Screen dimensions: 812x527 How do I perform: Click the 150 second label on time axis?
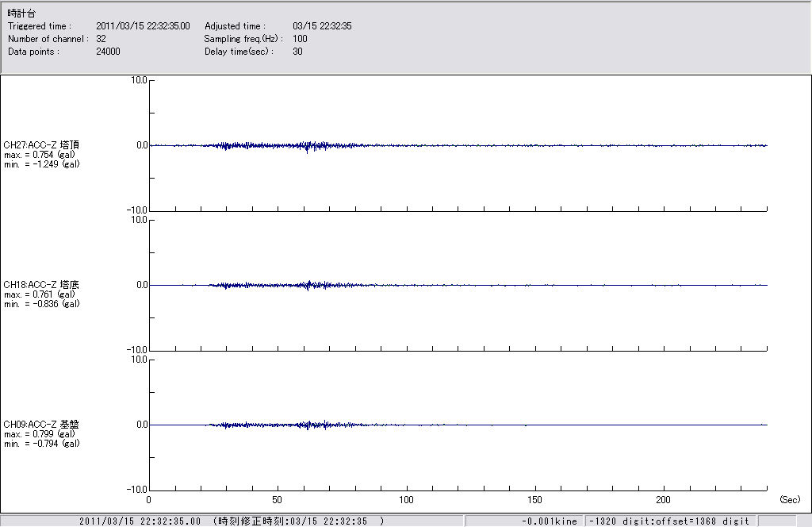pos(536,500)
